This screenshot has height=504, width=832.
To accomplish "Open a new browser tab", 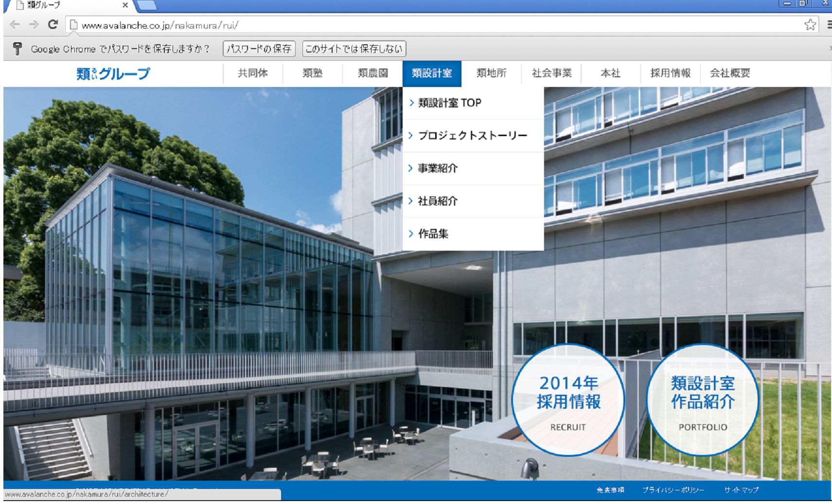I will coord(147,5).
